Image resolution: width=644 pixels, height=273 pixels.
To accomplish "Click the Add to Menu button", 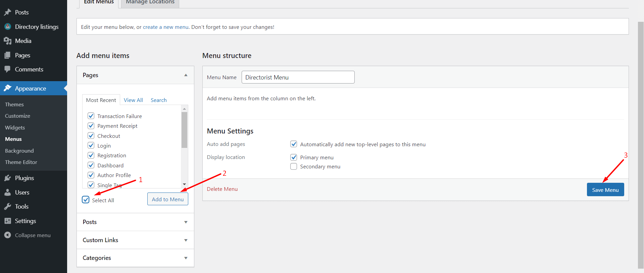I will [x=168, y=199].
